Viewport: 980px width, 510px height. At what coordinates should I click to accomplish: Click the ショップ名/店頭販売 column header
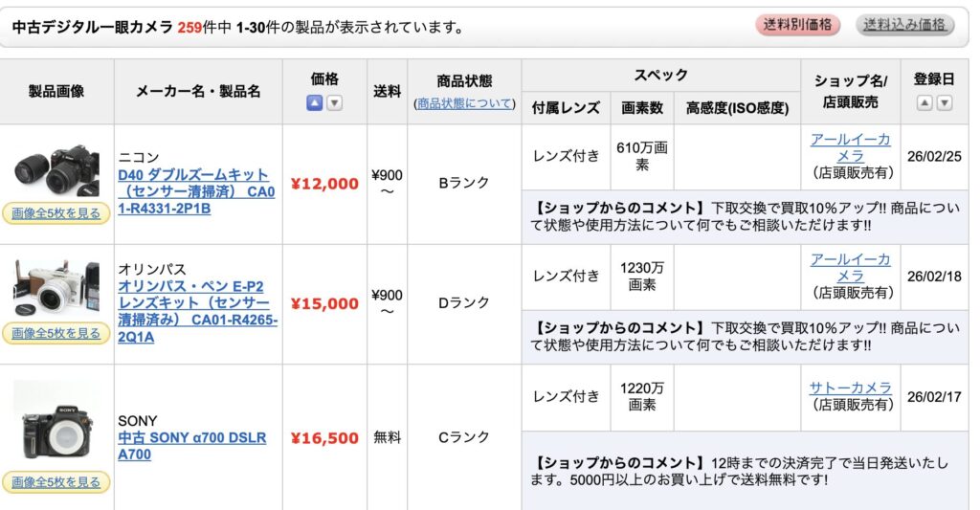pos(850,91)
